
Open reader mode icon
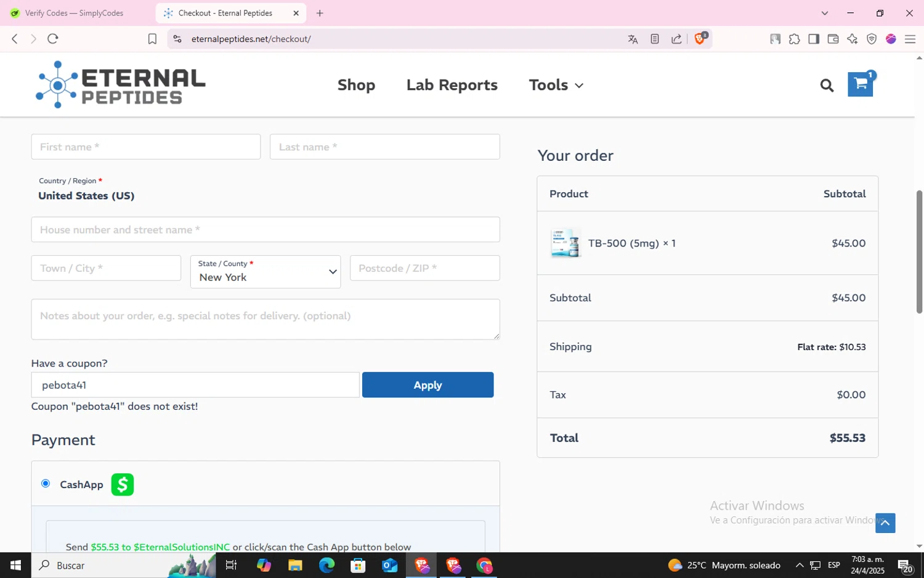click(x=655, y=39)
